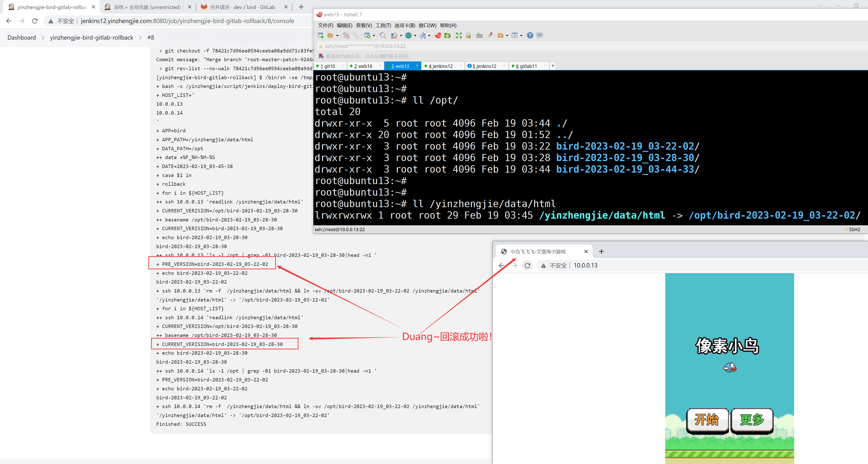Add new Xshell session tab plus
Viewport: 868px width, 464px height.
[x=553, y=66]
